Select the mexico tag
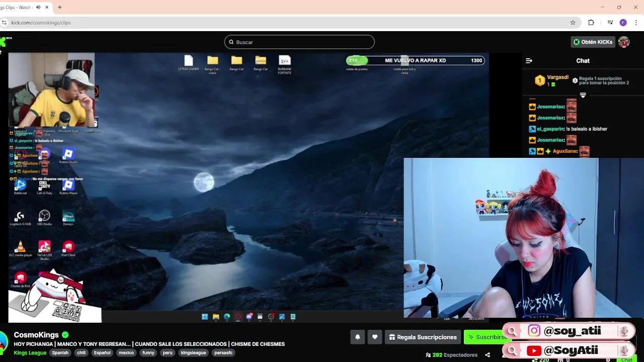This screenshot has height=362, width=644. tap(126, 352)
